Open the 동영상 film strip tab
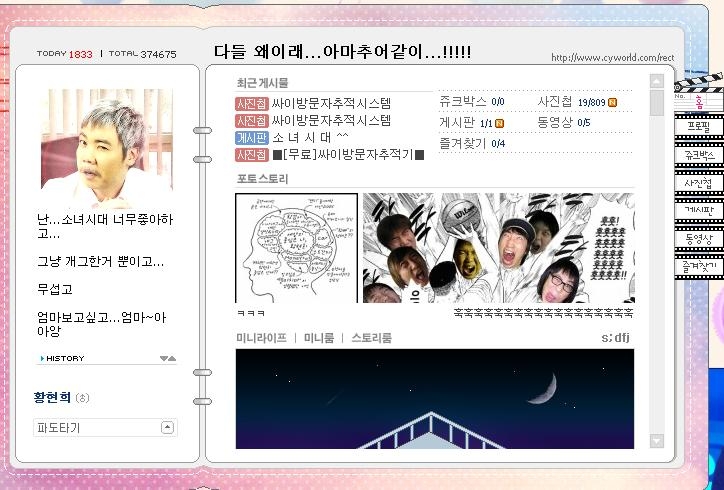Screen dimensions: 724x490 tap(699, 239)
